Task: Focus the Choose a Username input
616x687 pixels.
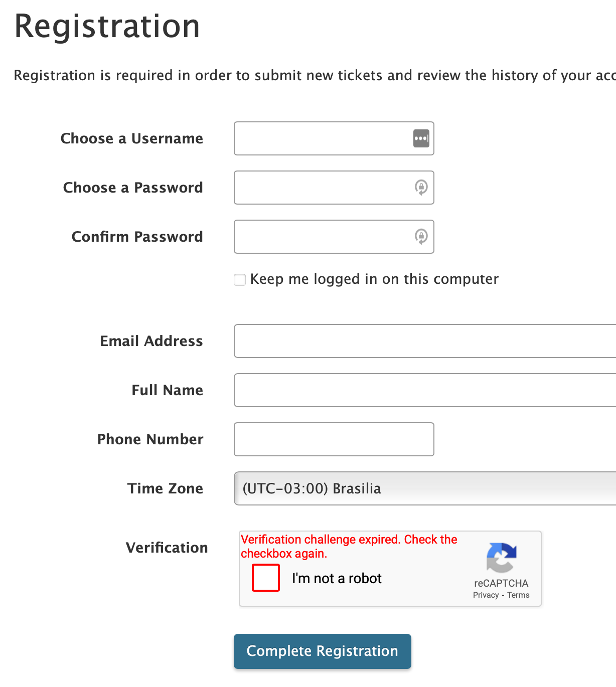Action: point(321,138)
